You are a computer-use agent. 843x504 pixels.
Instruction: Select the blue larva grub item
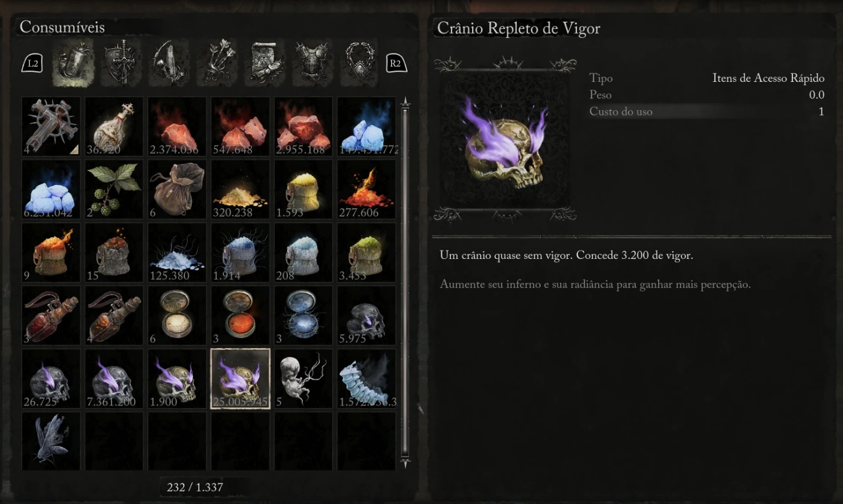(x=367, y=379)
